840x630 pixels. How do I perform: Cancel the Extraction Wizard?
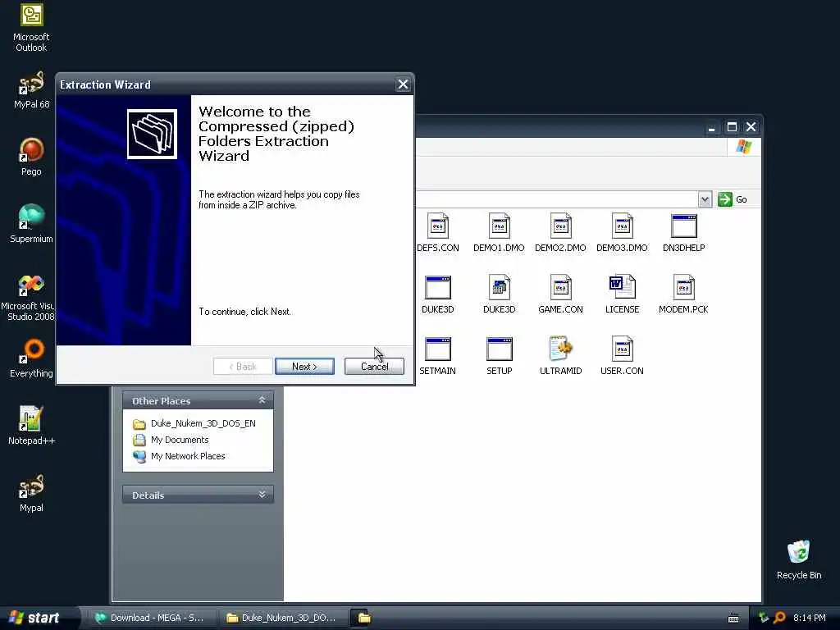pos(374,367)
